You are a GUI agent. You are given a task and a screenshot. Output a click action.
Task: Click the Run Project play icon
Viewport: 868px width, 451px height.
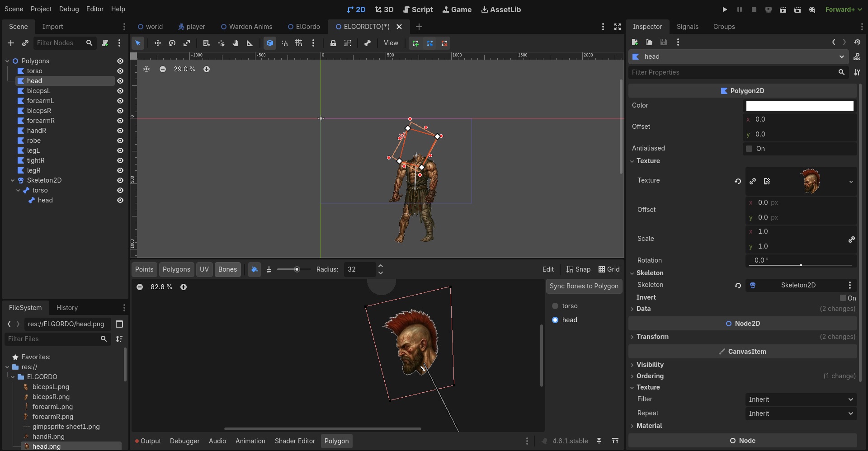point(725,9)
